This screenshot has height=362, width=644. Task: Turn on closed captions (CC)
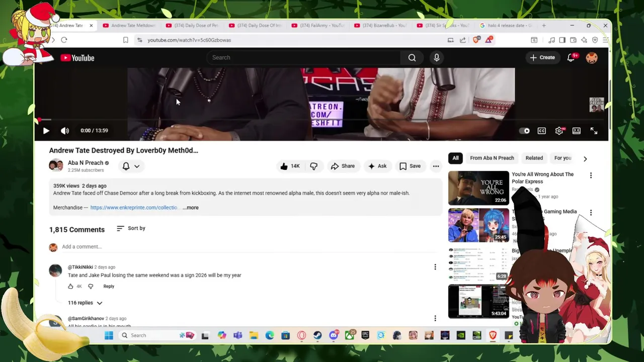542,131
